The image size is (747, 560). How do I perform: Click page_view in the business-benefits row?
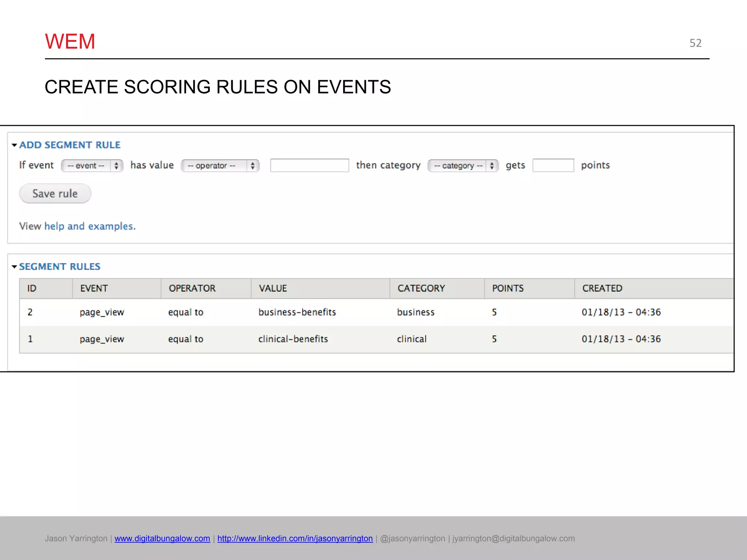coord(102,313)
